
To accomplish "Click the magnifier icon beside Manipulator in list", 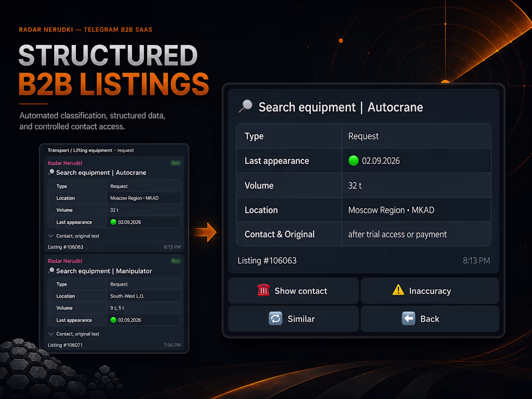I will coord(51,270).
